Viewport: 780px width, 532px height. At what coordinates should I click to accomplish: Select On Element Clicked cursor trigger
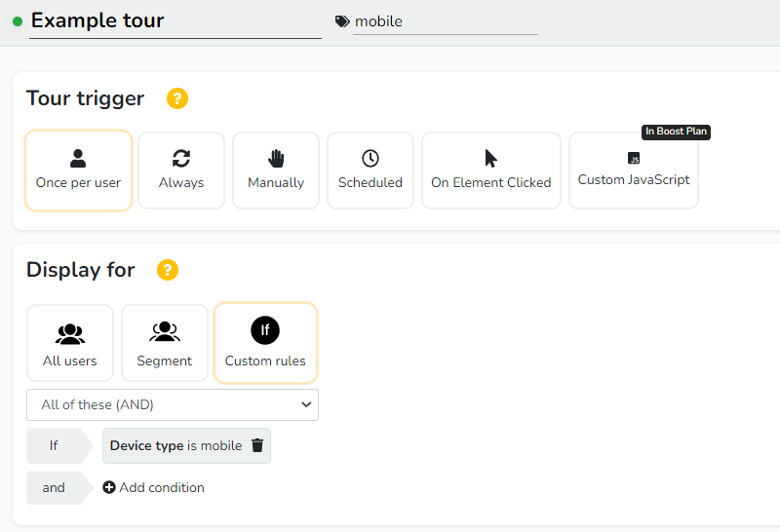coord(491,171)
